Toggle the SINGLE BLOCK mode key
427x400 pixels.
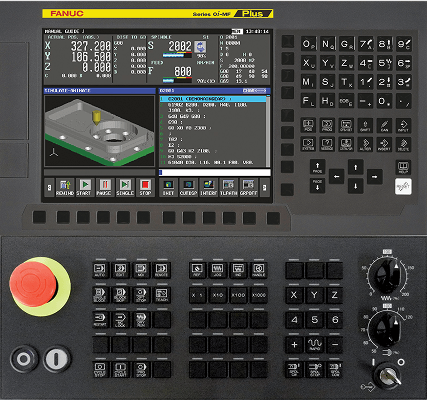[x=100, y=295]
